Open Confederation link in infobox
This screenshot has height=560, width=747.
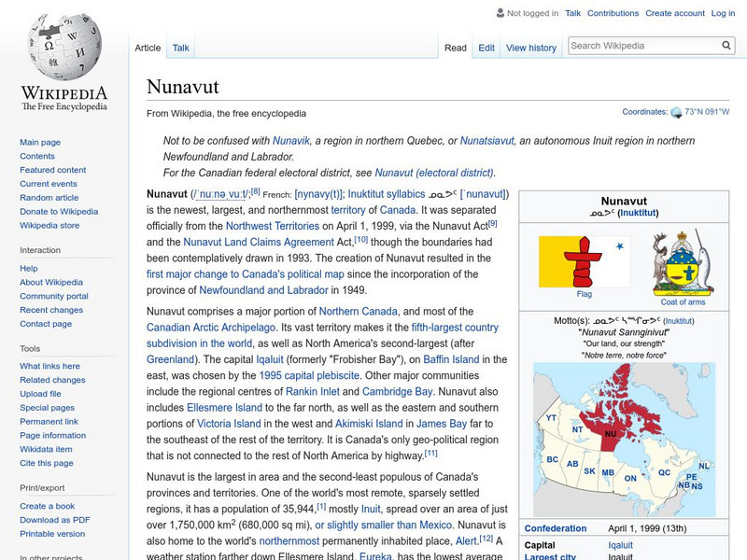coord(556,528)
